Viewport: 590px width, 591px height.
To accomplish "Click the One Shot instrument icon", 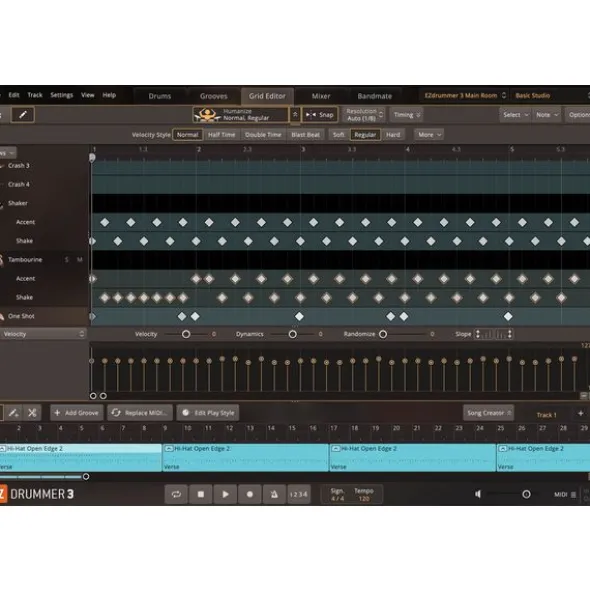I will coord(2,316).
